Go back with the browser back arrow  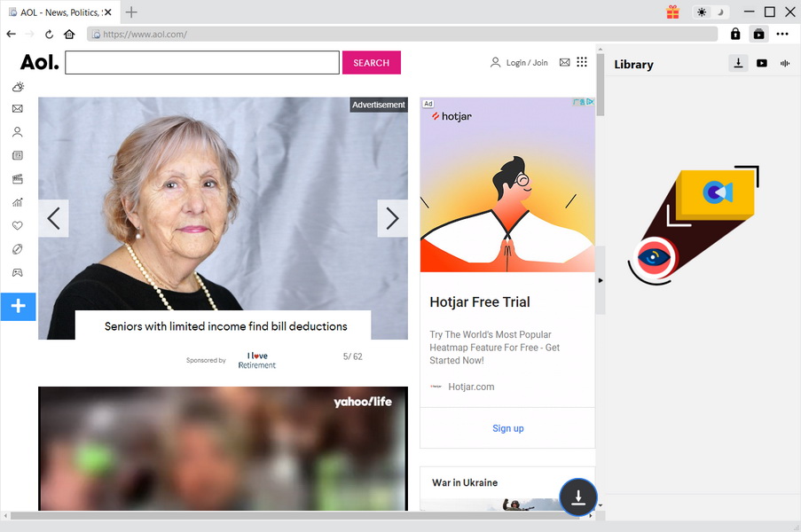[12, 35]
